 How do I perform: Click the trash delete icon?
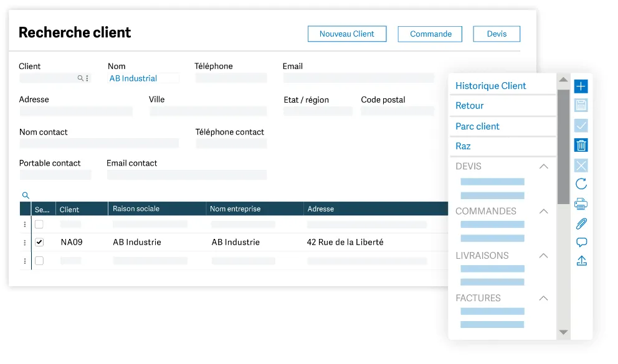581,145
